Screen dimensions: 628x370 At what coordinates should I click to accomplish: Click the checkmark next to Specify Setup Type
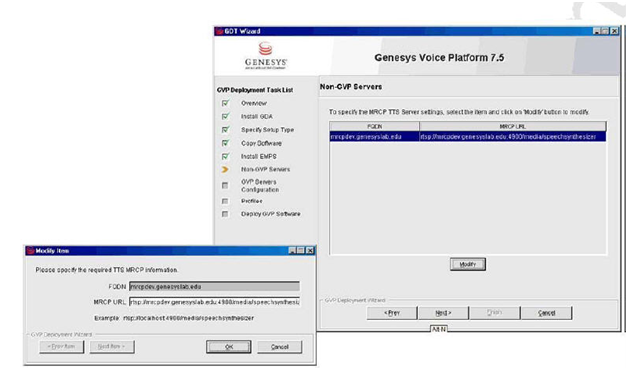click(225, 130)
